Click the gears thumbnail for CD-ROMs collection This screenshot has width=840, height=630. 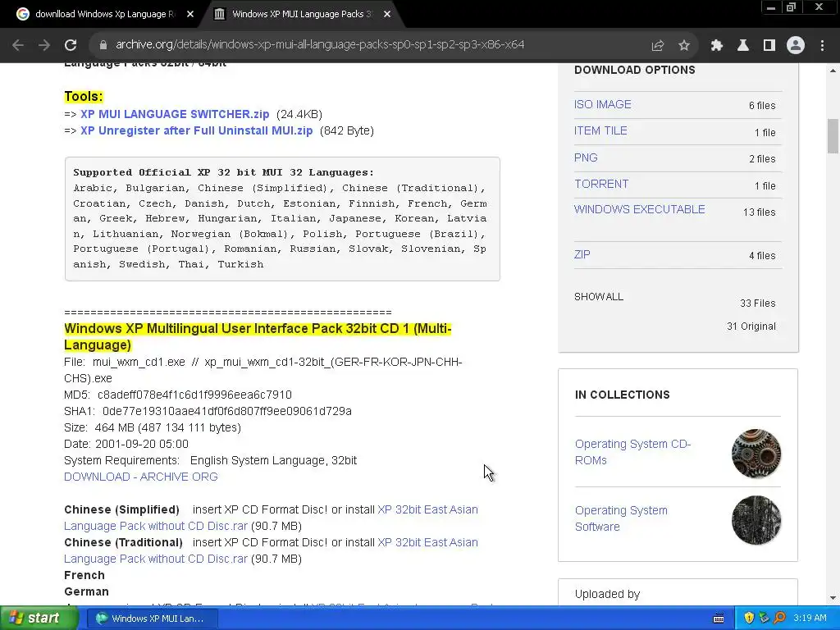(756, 454)
